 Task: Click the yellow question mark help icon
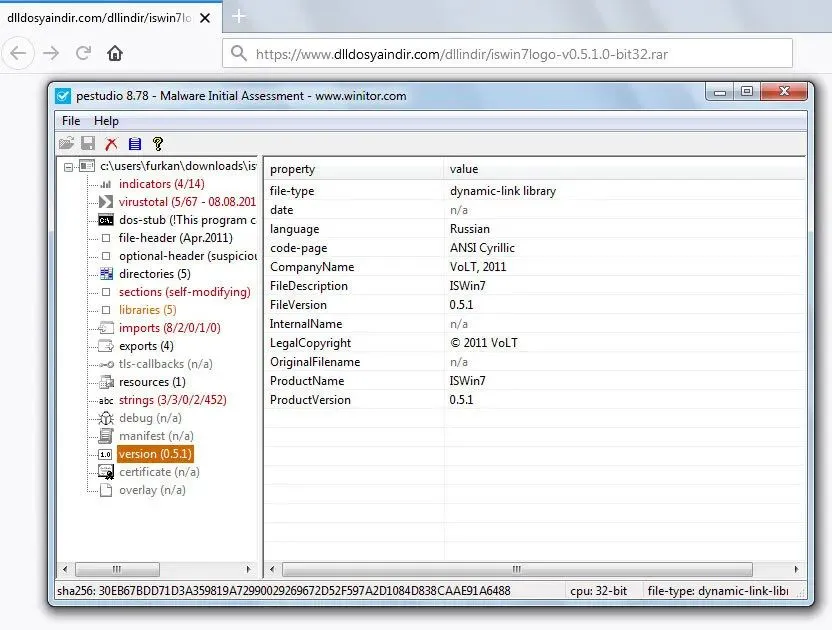pyautogui.click(x=157, y=144)
